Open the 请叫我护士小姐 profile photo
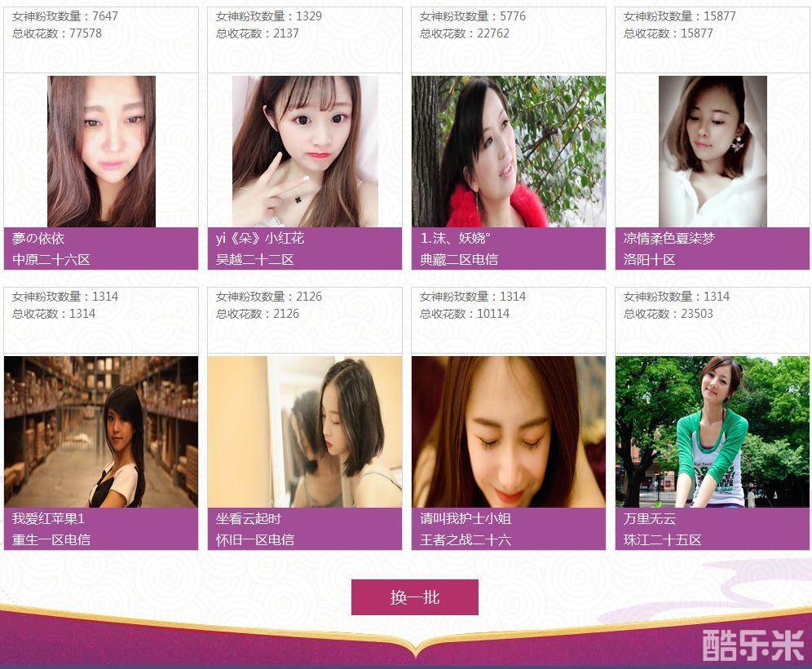Image resolution: width=812 pixels, height=669 pixels. point(509,431)
